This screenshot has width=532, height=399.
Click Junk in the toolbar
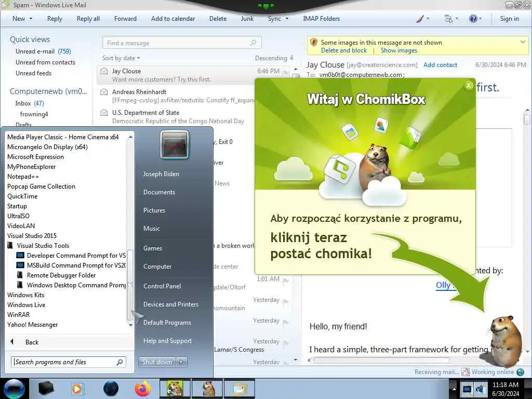(x=247, y=19)
